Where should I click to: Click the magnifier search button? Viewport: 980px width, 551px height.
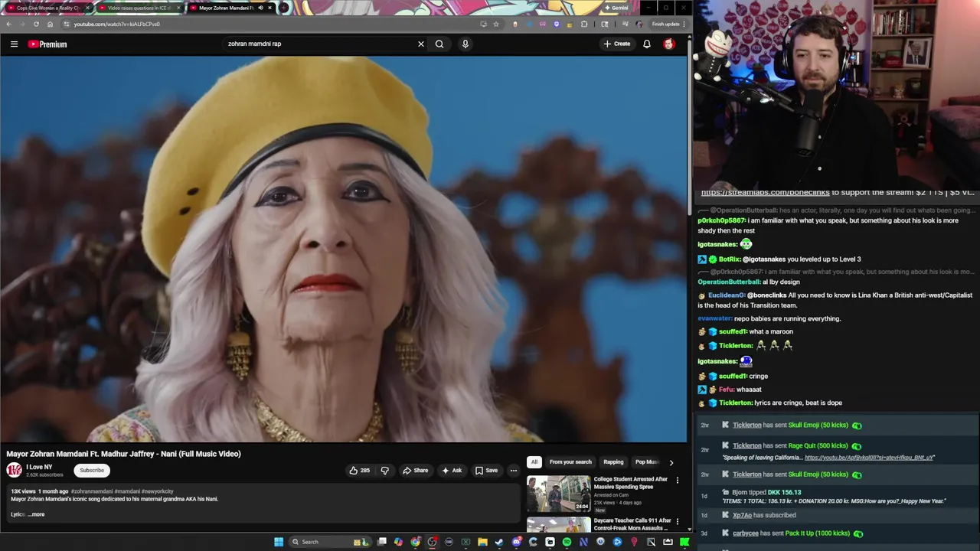[x=439, y=44]
